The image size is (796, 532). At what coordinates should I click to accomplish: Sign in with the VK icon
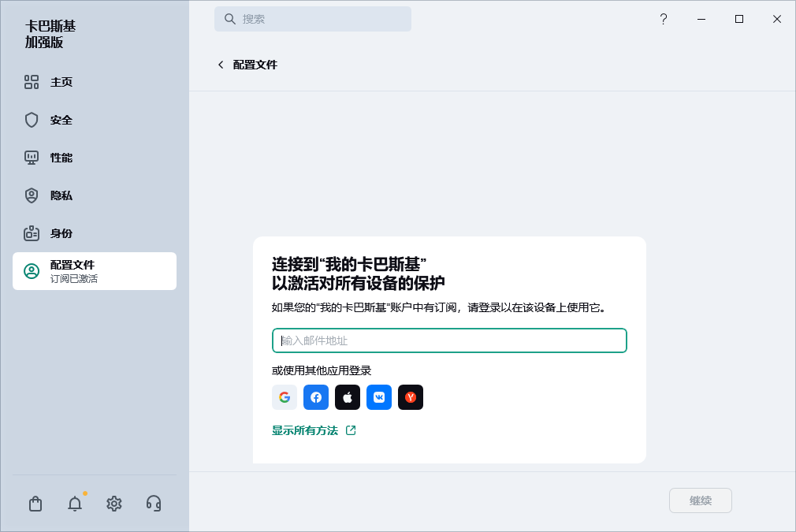[379, 397]
